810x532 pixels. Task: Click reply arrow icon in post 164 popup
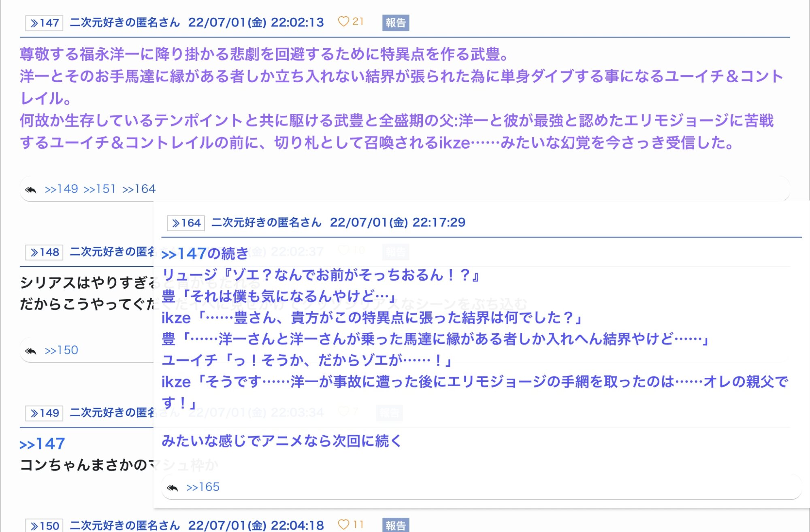click(x=173, y=487)
